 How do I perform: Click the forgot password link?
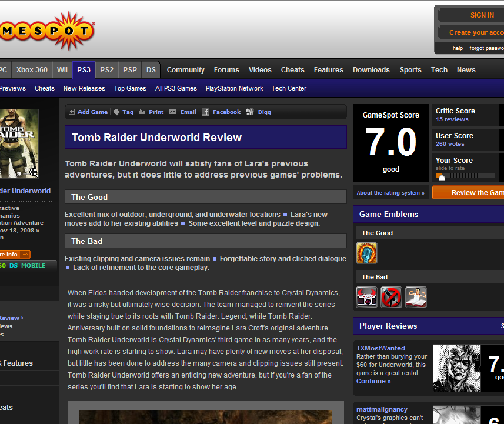coord(486,48)
